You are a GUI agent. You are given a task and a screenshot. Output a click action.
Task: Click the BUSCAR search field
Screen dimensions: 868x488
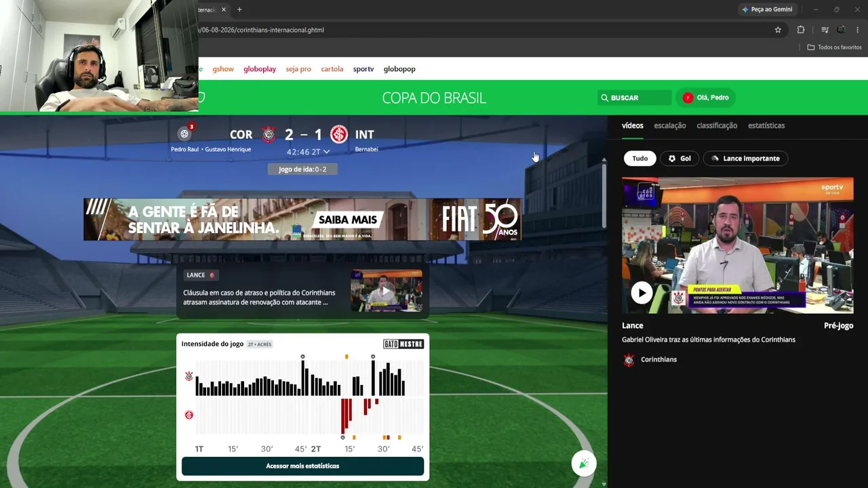pyautogui.click(x=635, y=98)
